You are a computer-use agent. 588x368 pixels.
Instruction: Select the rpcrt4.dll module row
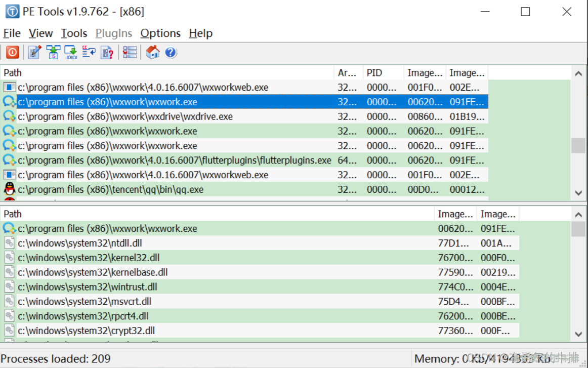tap(260, 316)
